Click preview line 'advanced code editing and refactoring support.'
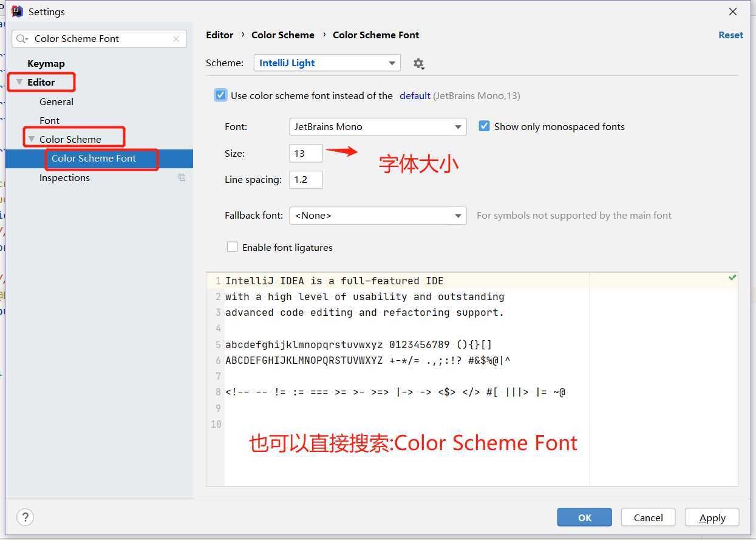Screen dimensions: 756x540 tap(365, 312)
